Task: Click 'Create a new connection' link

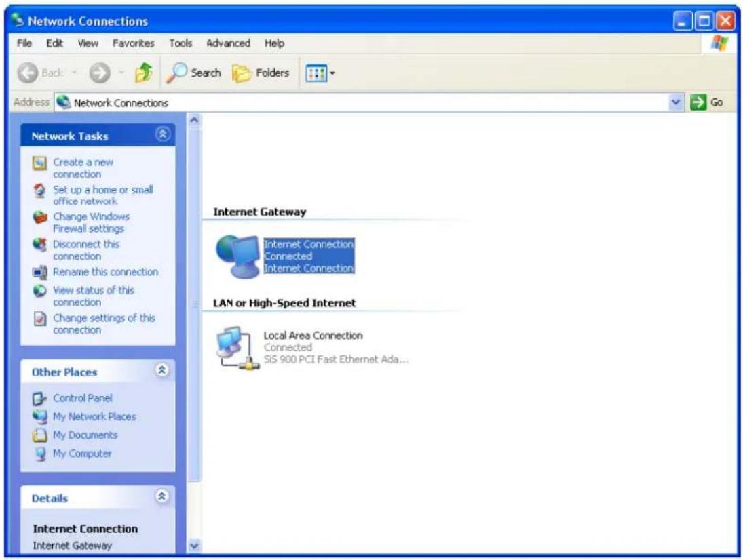Action: [83, 168]
